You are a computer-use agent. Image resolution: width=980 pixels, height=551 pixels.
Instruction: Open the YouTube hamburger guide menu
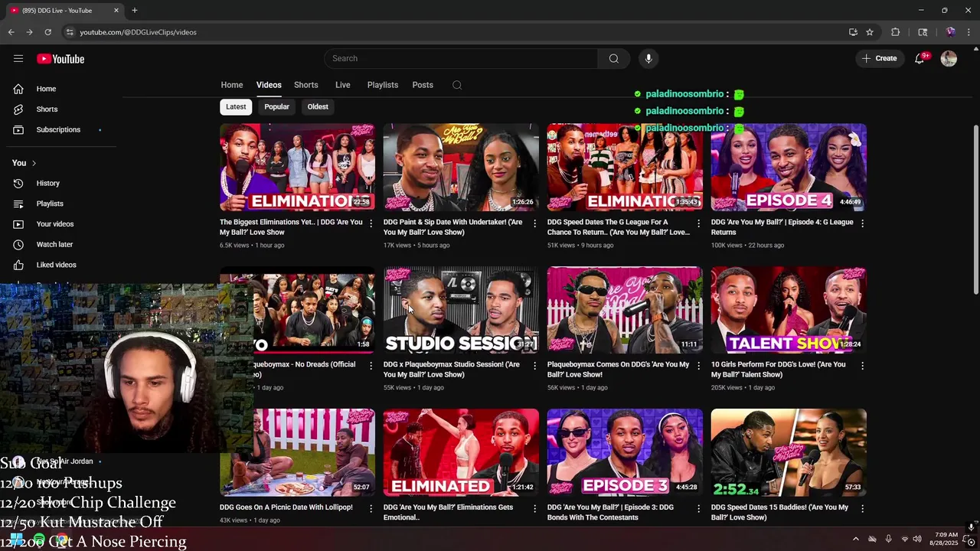point(18,58)
